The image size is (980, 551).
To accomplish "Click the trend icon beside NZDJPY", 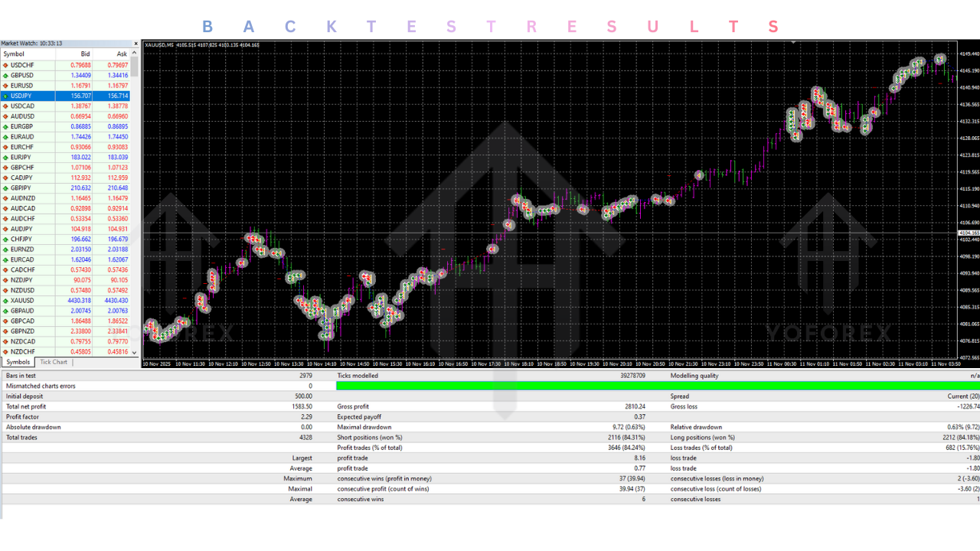I will pos(6,279).
